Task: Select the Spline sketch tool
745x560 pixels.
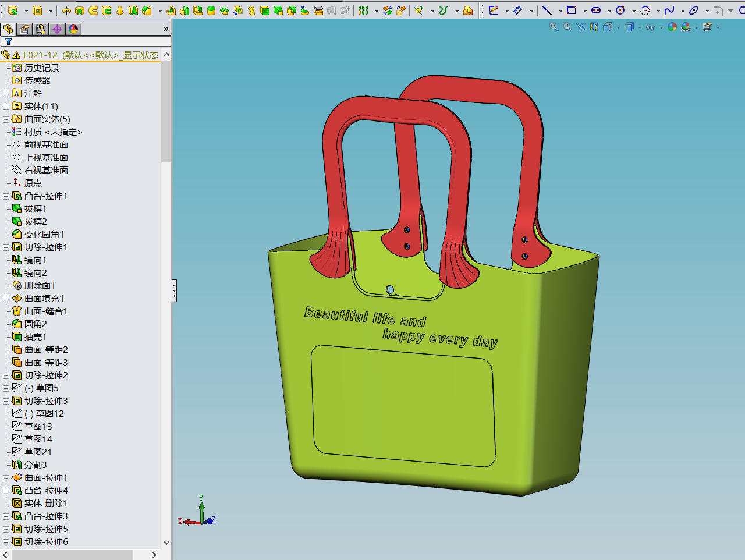Action: pos(669,10)
